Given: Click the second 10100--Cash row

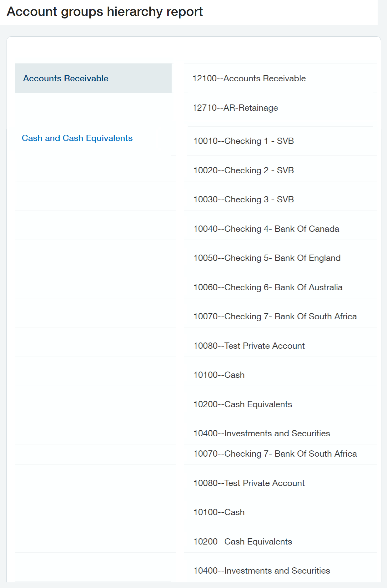Looking at the screenshot, I should tap(280, 512).
